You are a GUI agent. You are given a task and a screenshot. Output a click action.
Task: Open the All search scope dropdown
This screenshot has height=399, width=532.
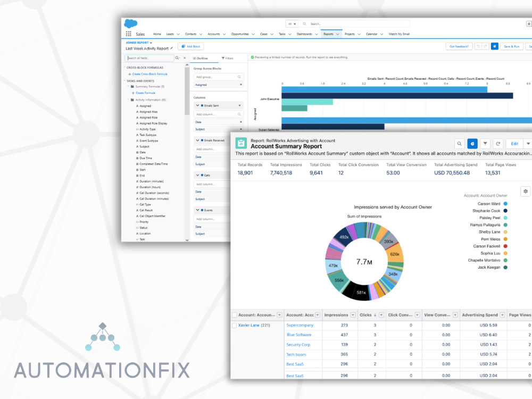(x=292, y=24)
